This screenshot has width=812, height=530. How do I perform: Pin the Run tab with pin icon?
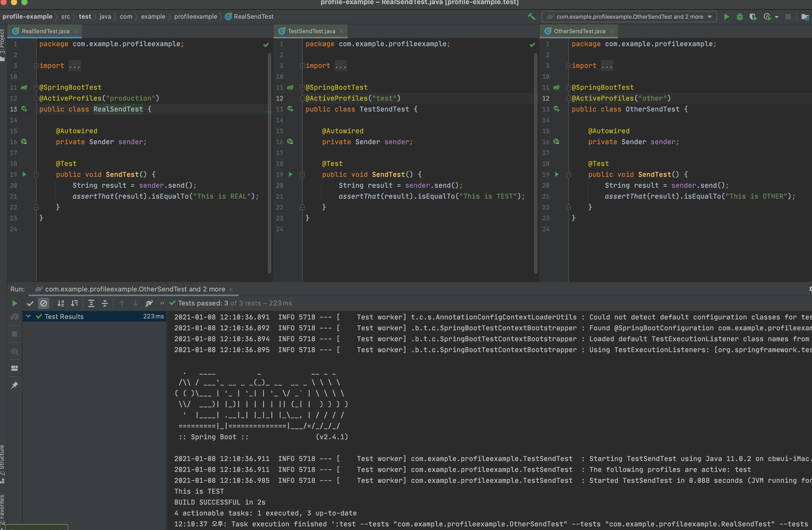coord(14,385)
